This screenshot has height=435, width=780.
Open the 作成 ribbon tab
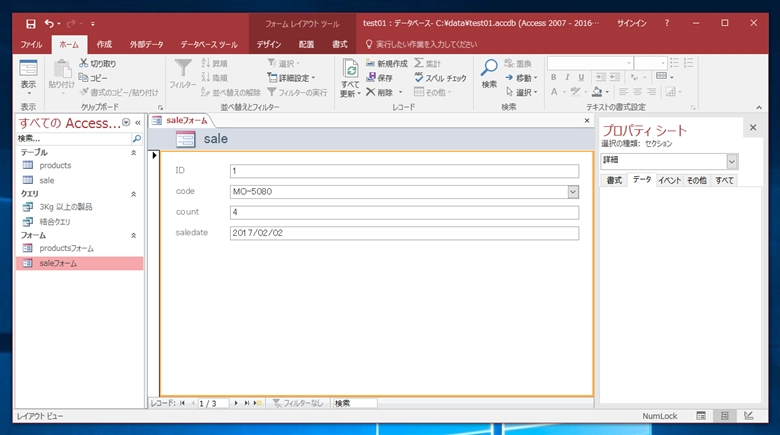[x=104, y=44]
